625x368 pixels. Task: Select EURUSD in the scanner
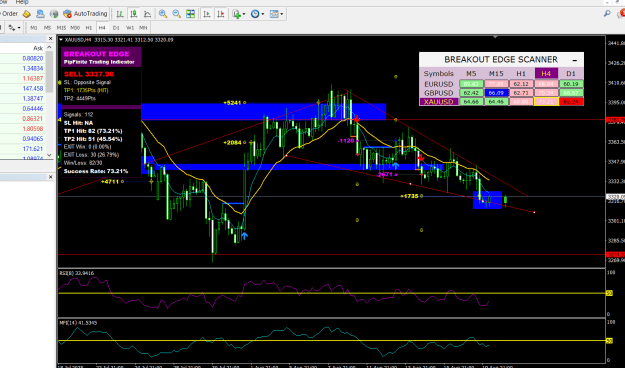(x=438, y=84)
